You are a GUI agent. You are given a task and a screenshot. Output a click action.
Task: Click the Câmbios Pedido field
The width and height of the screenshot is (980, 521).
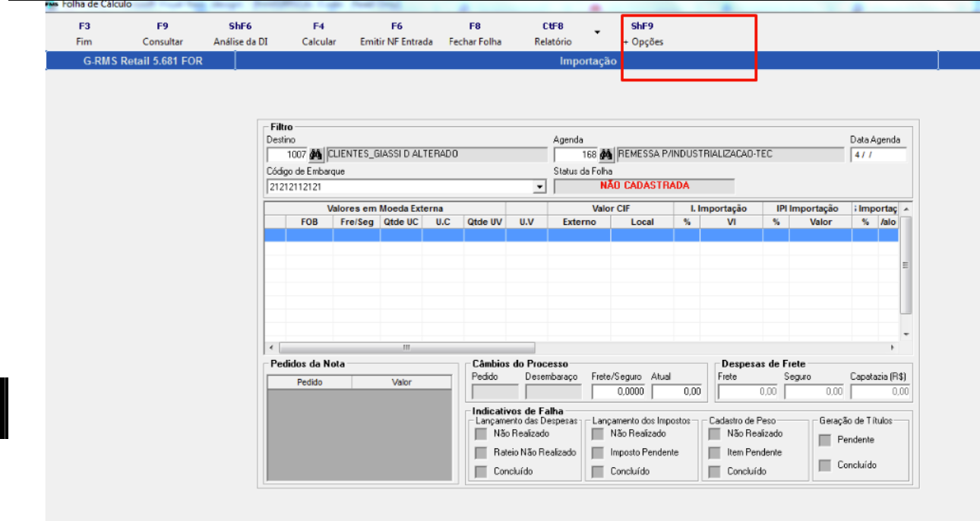(495, 392)
